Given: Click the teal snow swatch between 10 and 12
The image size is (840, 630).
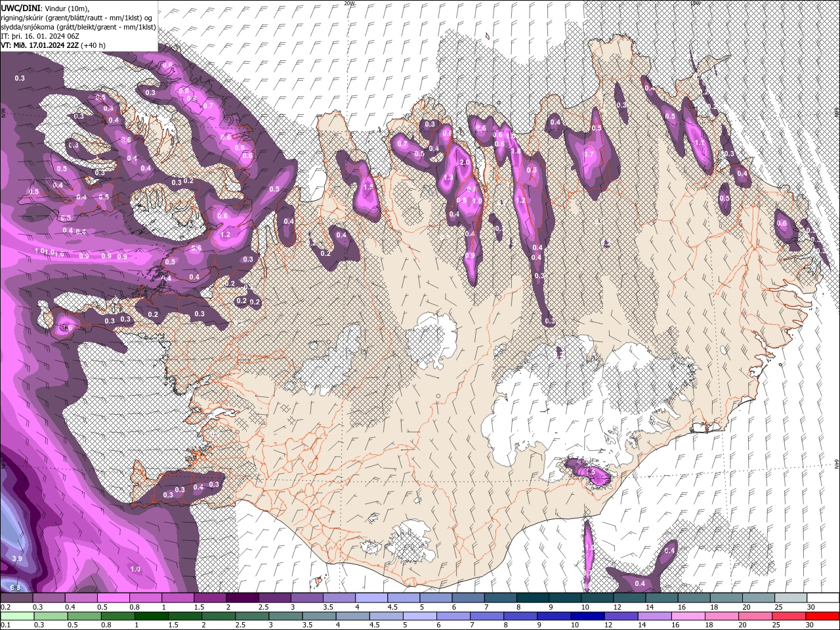Looking at the screenshot, I should [597, 598].
